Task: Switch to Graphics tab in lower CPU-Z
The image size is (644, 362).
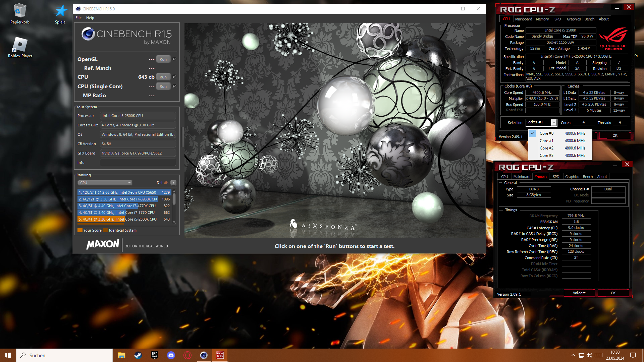Action: 572,177
